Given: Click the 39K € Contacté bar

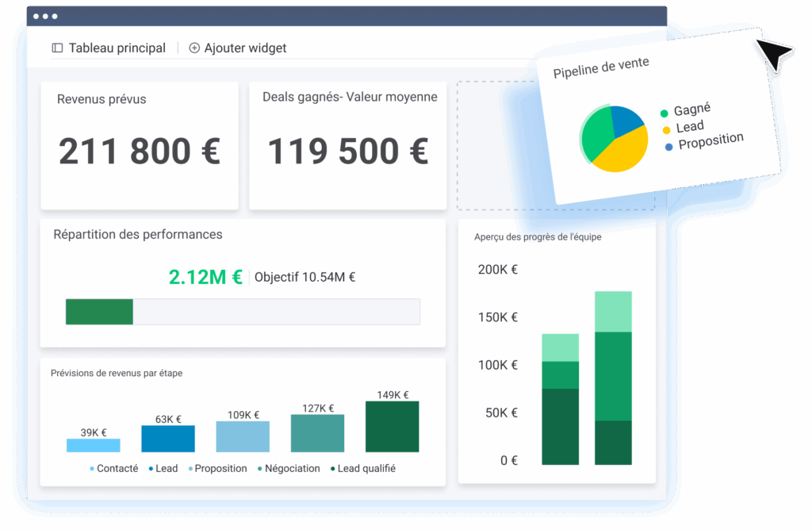Looking at the screenshot, I should 94,446.
